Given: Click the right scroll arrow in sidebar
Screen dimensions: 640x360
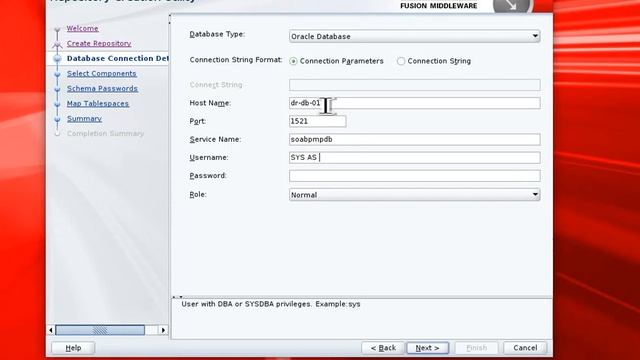Looking at the screenshot, I should coord(163,330).
